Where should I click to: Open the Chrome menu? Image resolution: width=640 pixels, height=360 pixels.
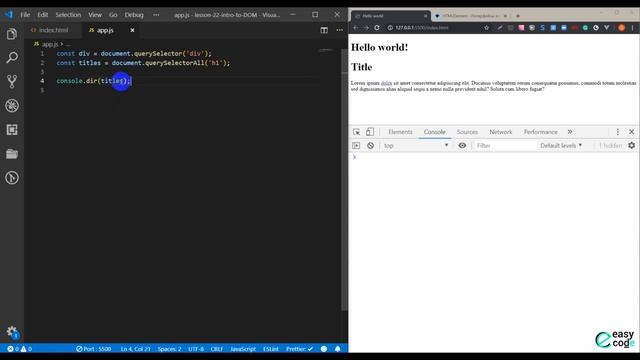tap(633, 28)
